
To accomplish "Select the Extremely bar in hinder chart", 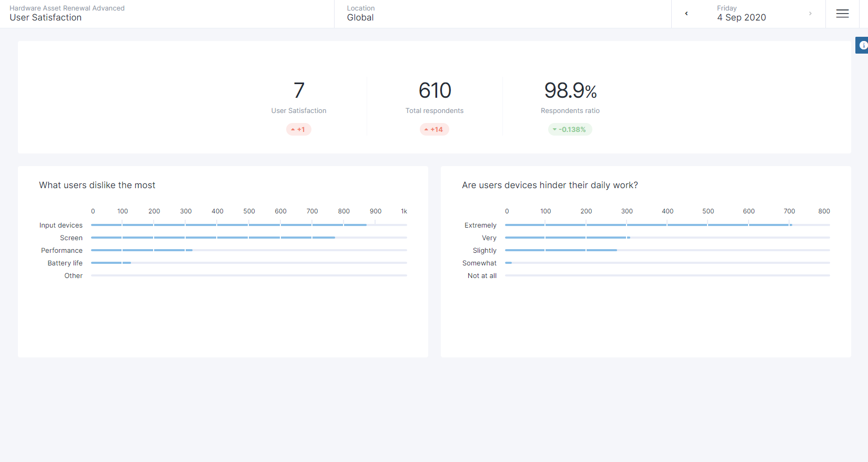I will click(648, 225).
